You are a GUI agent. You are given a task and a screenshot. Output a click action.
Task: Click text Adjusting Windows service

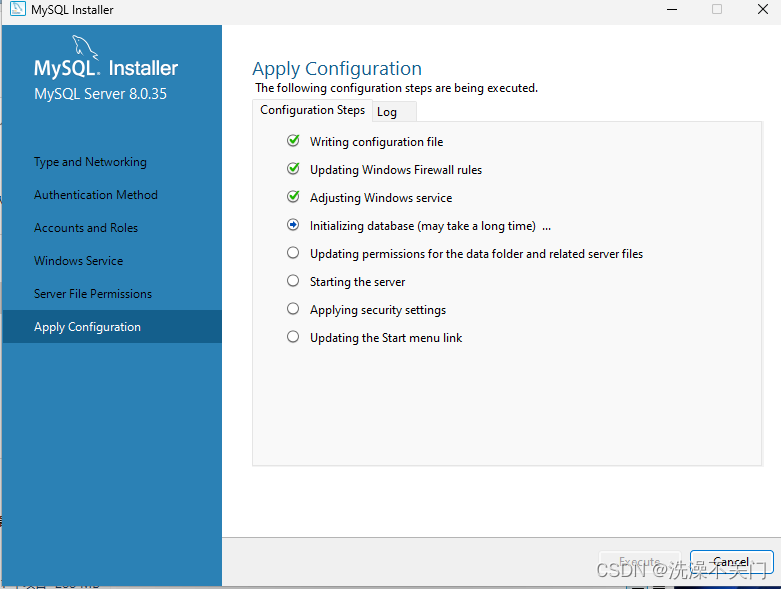381,198
